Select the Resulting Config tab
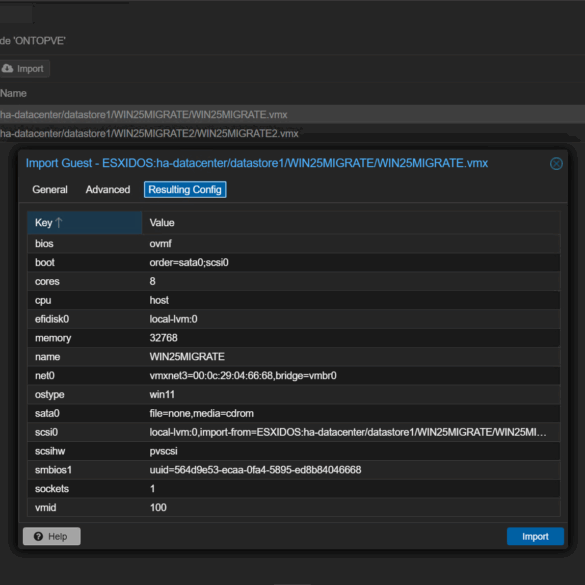This screenshot has height=585, width=585. 185,190
